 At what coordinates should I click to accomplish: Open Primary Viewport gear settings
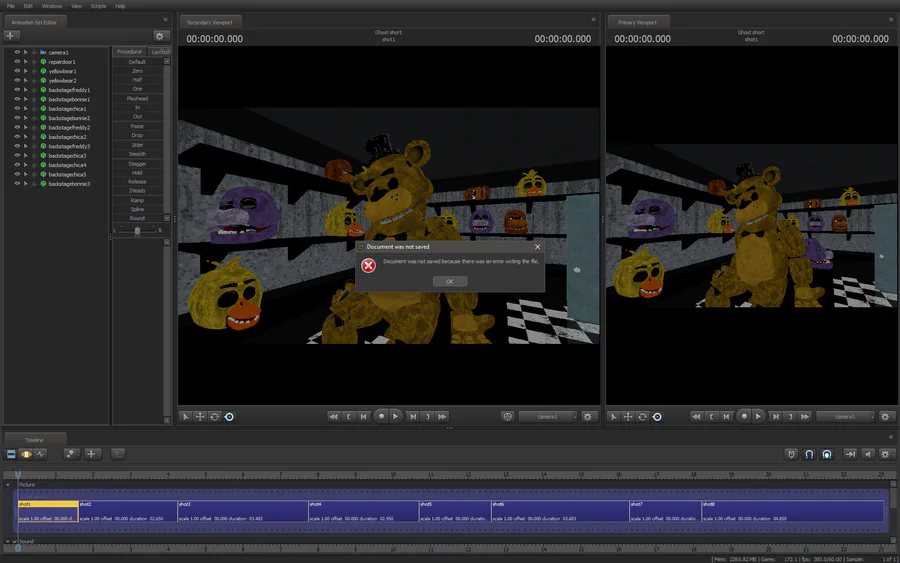(885, 417)
